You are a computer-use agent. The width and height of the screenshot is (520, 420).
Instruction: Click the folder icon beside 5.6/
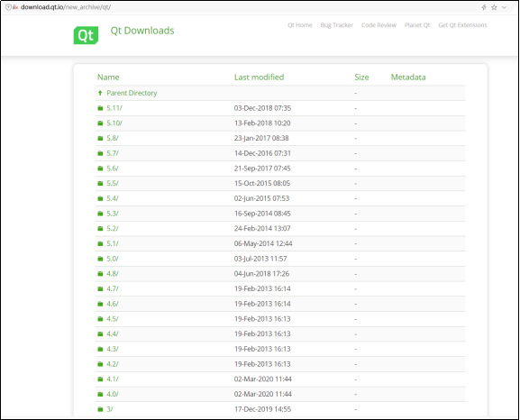pos(100,169)
